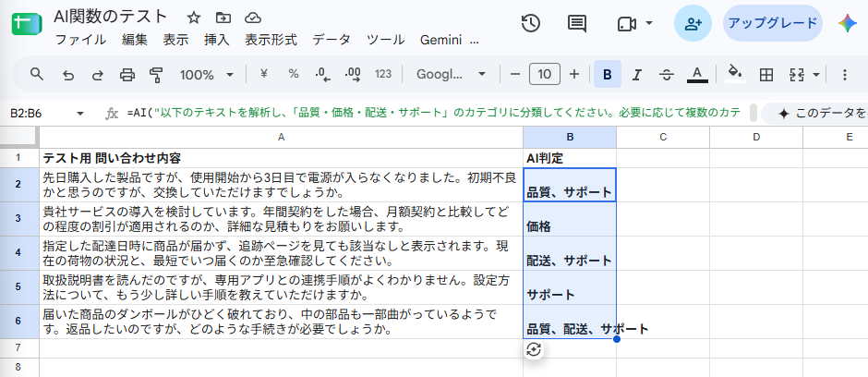Open the Google Sheets home icon
The width and height of the screenshot is (868, 377).
(27, 26)
